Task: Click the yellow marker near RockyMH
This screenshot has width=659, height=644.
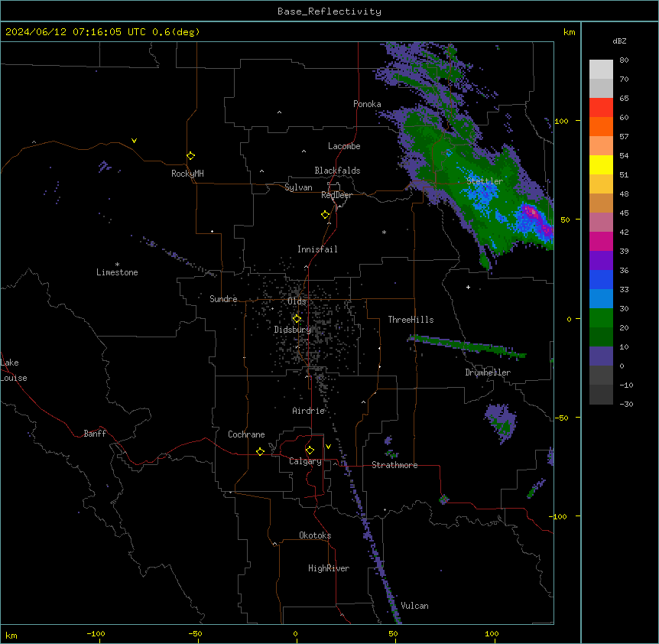Action: pos(191,156)
